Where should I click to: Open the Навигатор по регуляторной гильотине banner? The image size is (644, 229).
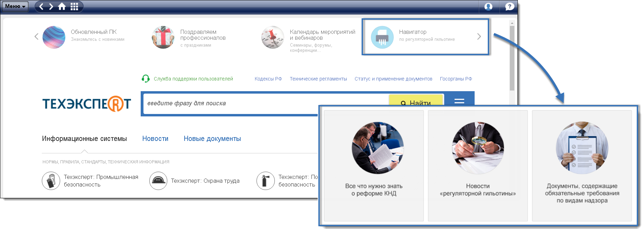[426, 37]
